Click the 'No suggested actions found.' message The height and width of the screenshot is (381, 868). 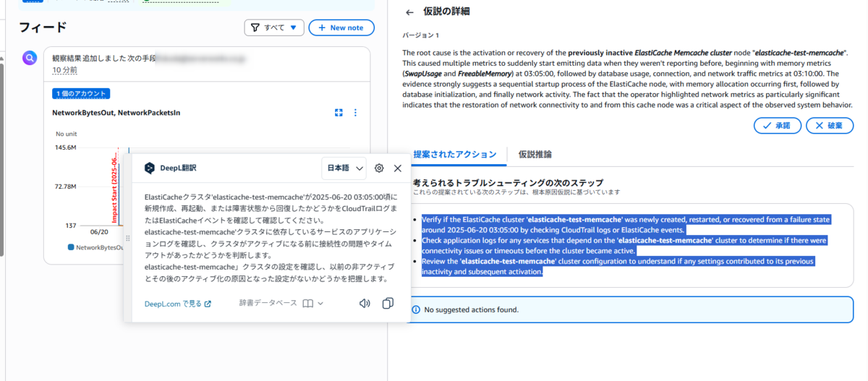coord(471,309)
